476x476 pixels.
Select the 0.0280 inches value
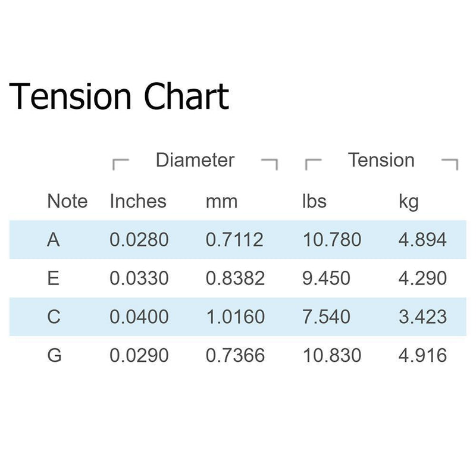(x=139, y=240)
